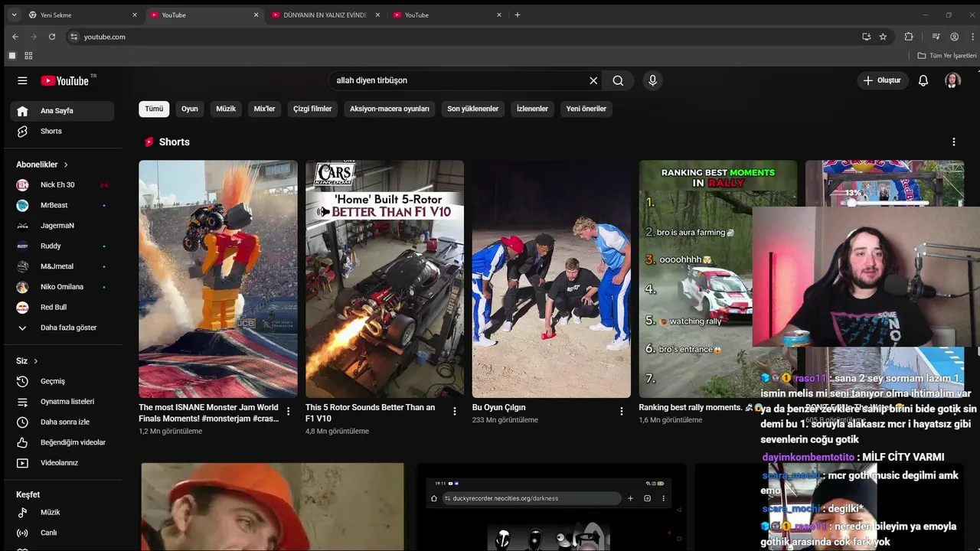
Task: Open the YouTube hamburger guide menu
Action: tap(22, 80)
